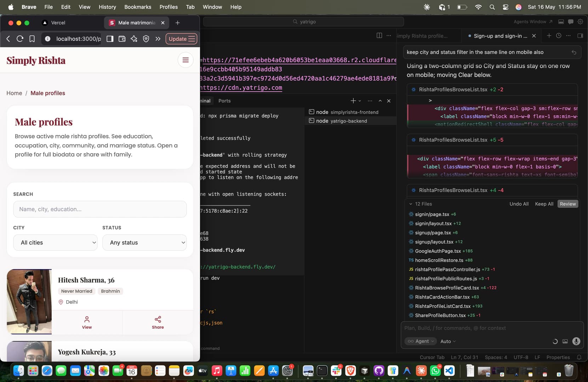Bookmark the current page in Brave
Viewport: 588px width, 382px height.
click(32, 39)
